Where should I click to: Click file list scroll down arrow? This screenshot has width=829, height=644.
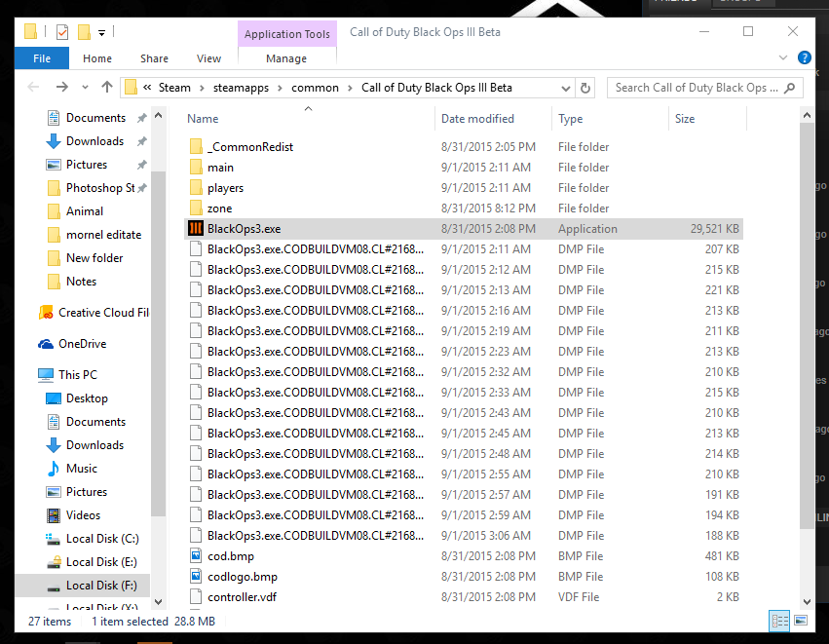tap(807, 602)
